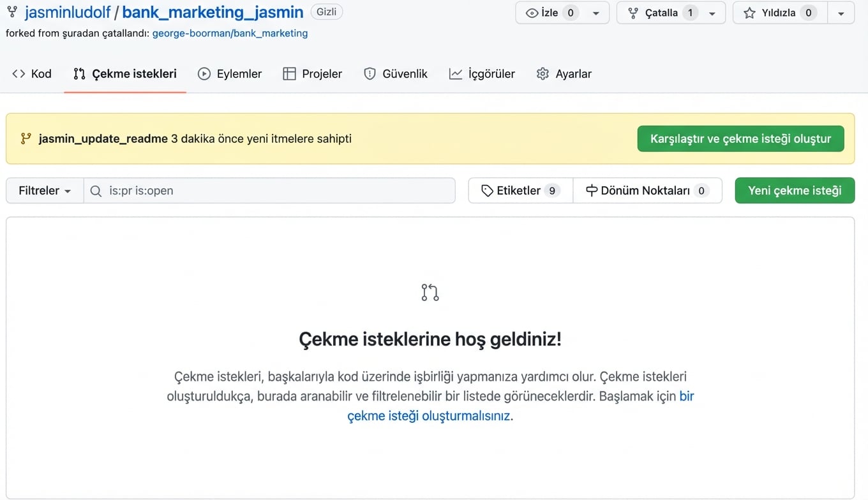Click the shield icon on the Güvenlik tab

370,73
